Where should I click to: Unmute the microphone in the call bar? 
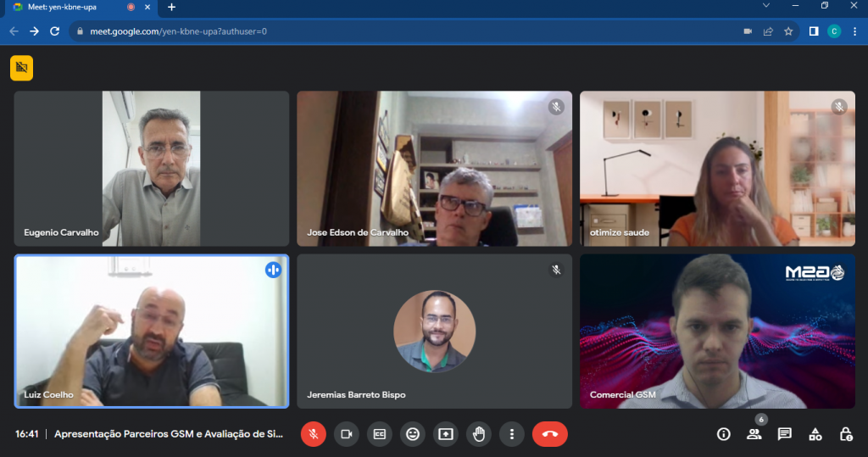click(x=313, y=434)
